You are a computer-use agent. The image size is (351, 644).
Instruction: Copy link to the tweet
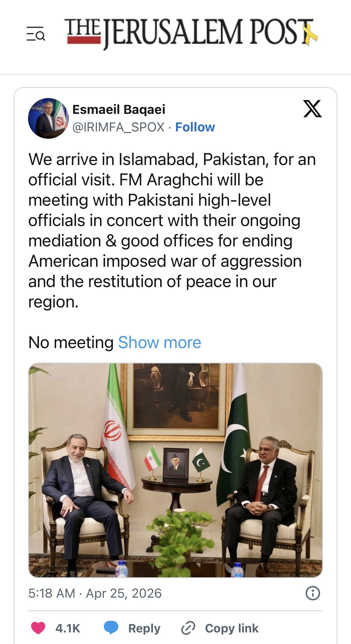point(232,628)
